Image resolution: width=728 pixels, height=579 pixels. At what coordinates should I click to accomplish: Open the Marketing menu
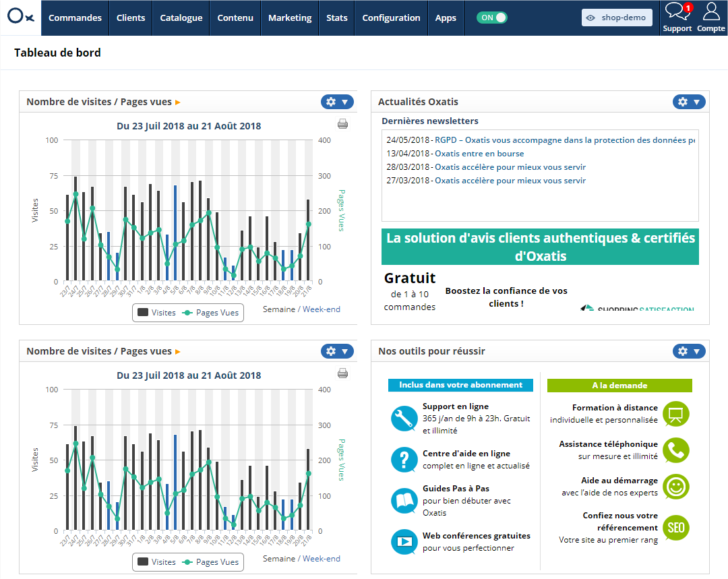click(290, 18)
